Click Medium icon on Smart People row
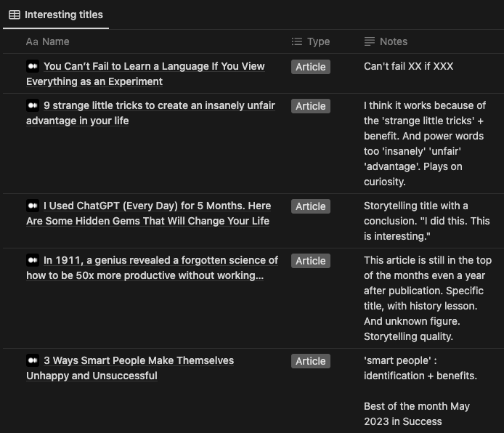This screenshot has width=504, height=433. click(x=33, y=360)
